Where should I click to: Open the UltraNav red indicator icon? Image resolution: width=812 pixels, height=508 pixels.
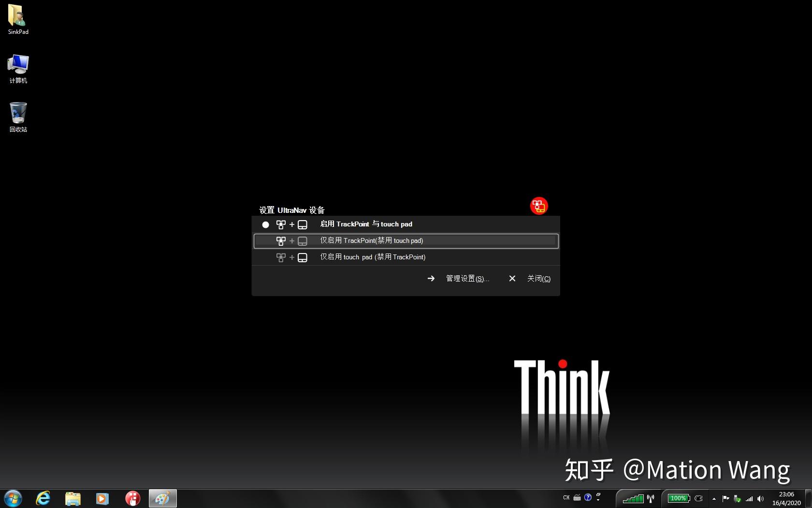point(538,206)
